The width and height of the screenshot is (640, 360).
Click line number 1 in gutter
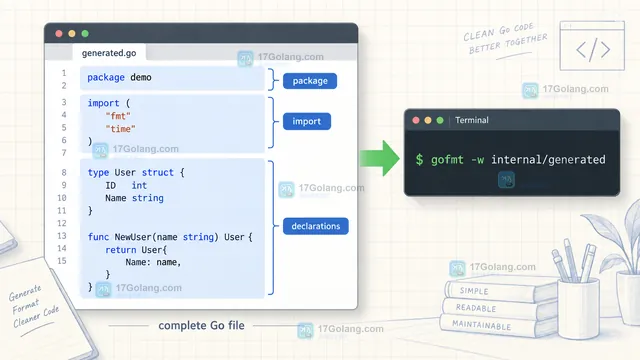pyautogui.click(x=64, y=73)
